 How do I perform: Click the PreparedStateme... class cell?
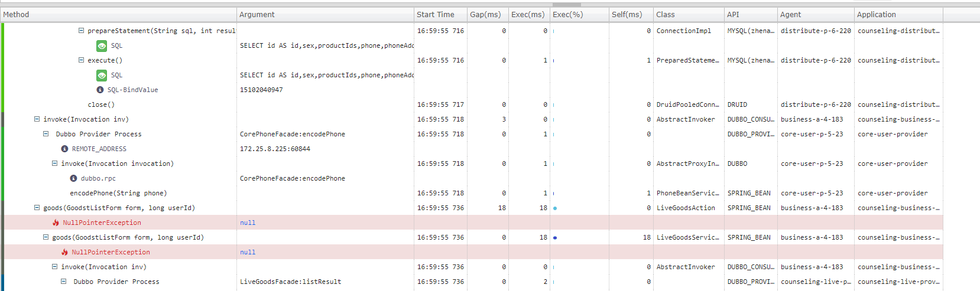[x=687, y=60]
